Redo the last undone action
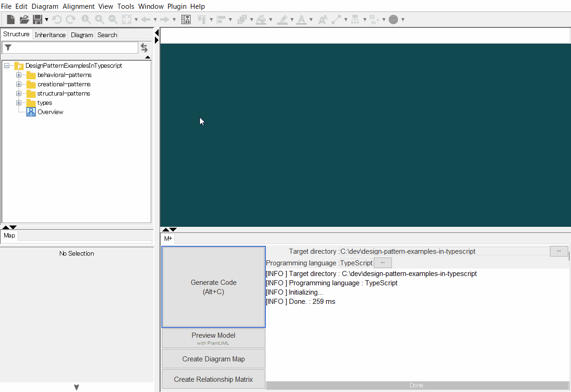 (70, 19)
